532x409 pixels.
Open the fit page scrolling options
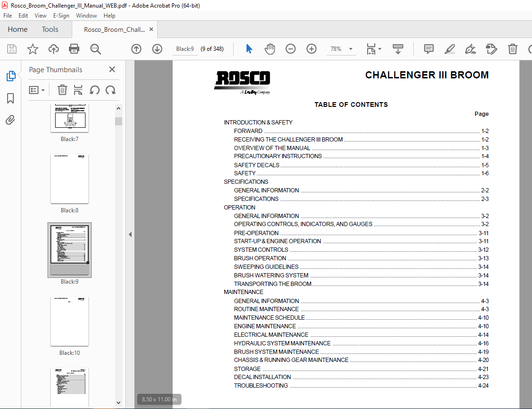374,49
